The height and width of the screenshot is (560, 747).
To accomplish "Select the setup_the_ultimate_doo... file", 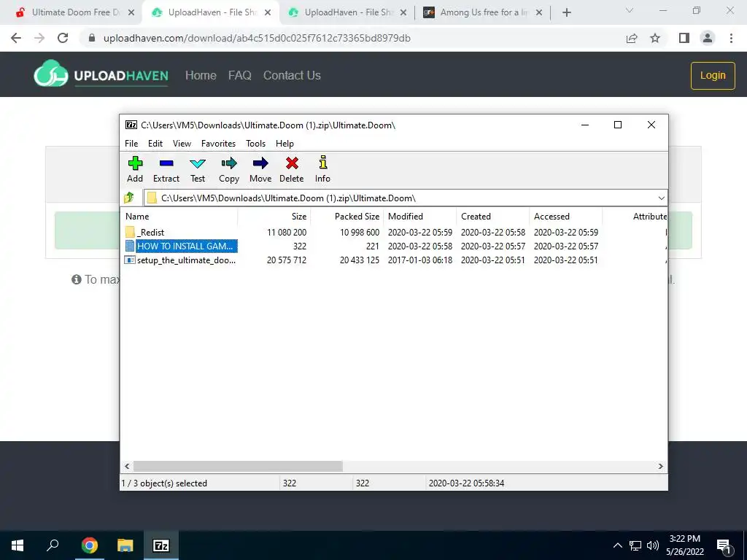I will click(393, 260).
